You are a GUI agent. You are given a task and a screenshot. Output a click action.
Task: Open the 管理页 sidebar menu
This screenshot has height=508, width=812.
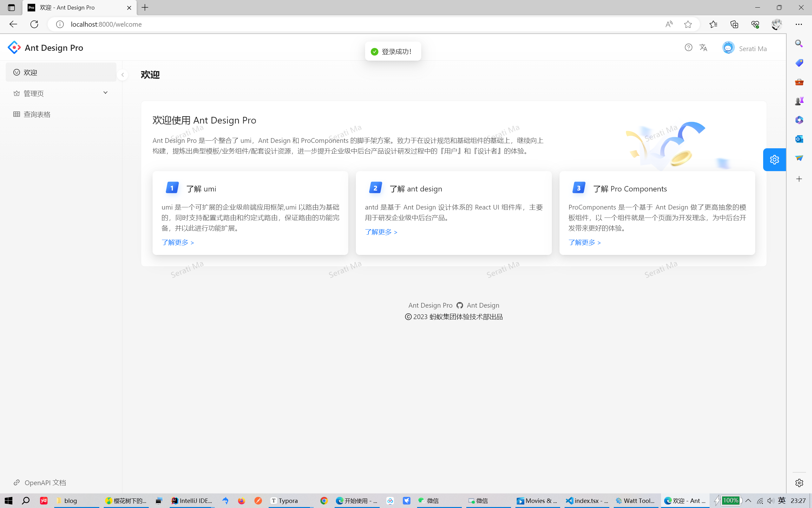[x=61, y=93]
